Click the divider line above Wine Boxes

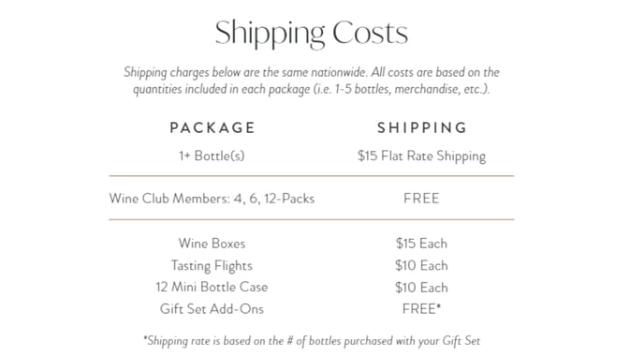click(x=312, y=219)
